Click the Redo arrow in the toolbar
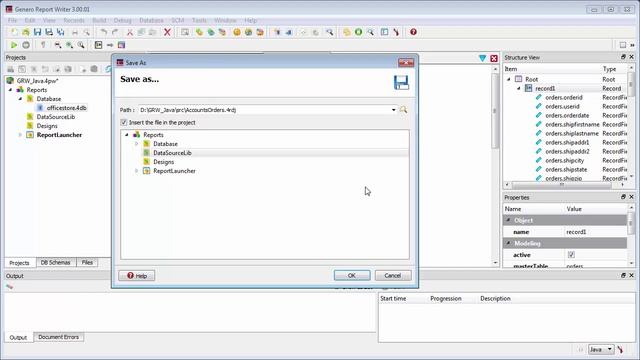 point(115,32)
